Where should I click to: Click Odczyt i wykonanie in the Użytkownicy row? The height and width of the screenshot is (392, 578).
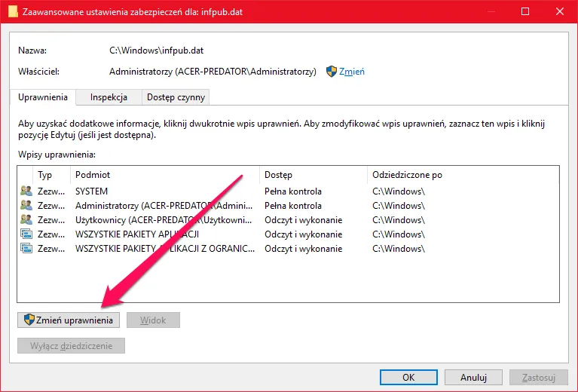pyautogui.click(x=304, y=220)
